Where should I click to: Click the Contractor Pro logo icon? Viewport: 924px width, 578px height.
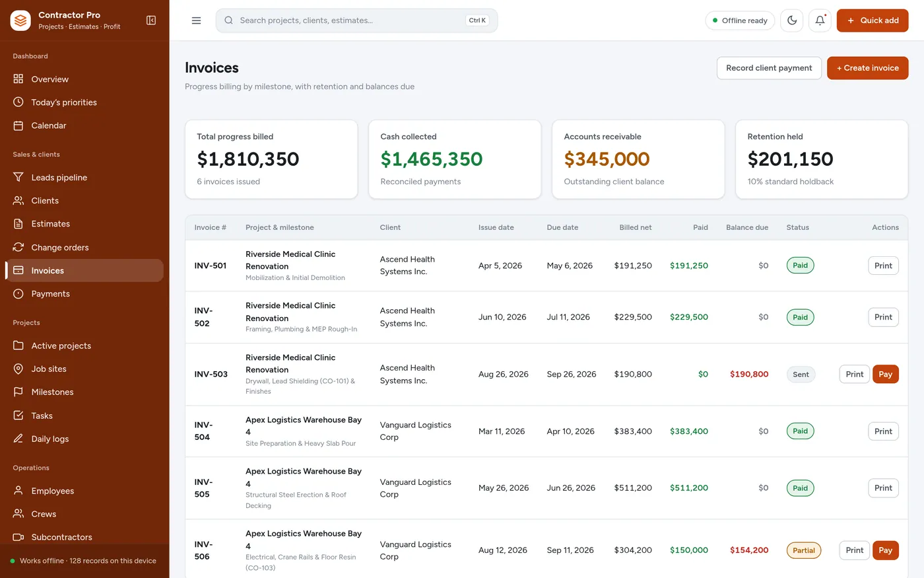[x=20, y=20]
